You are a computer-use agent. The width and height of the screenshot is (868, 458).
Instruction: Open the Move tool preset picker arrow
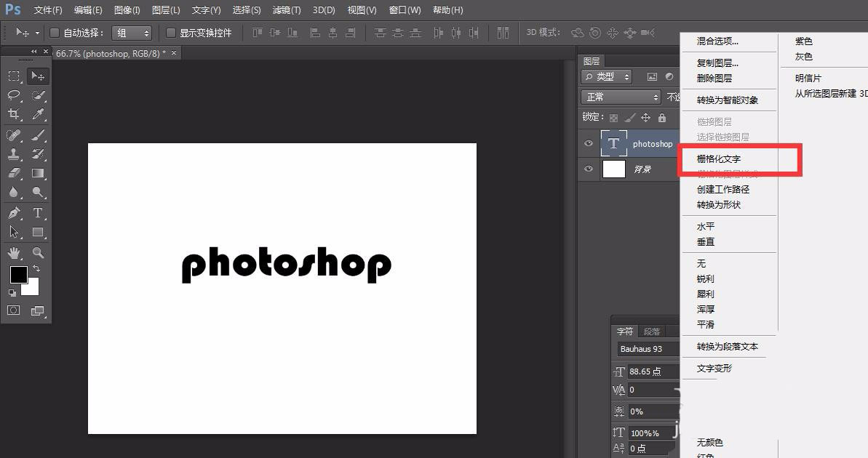[38, 33]
